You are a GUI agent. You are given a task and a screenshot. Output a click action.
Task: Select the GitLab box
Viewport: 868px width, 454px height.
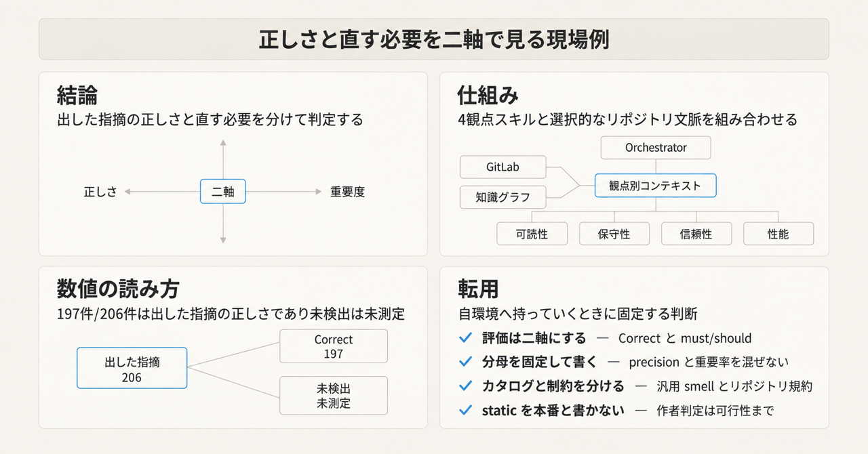(x=502, y=167)
